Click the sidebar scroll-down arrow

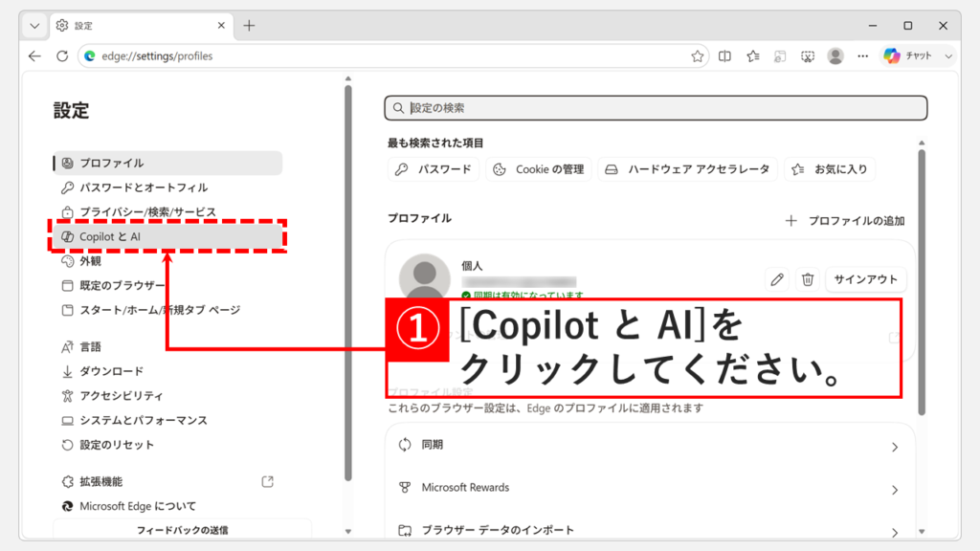coord(348,532)
